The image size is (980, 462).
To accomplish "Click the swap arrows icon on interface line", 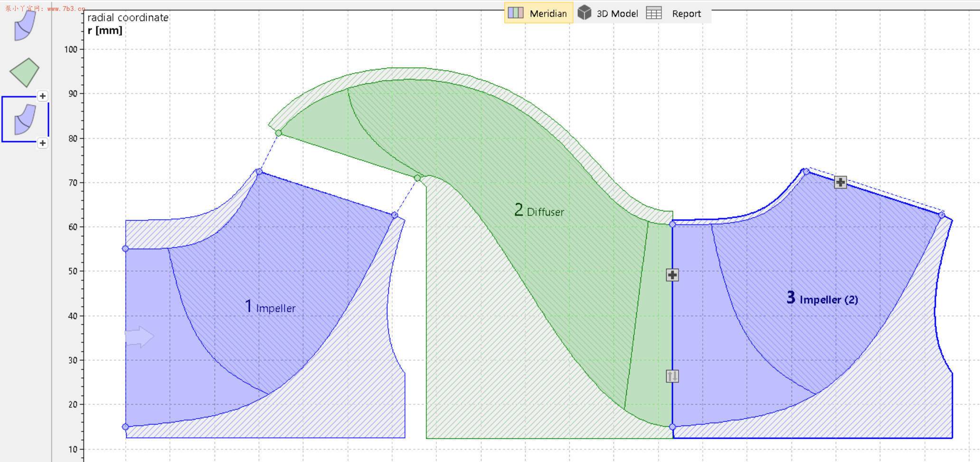I will (x=672, y=376).
